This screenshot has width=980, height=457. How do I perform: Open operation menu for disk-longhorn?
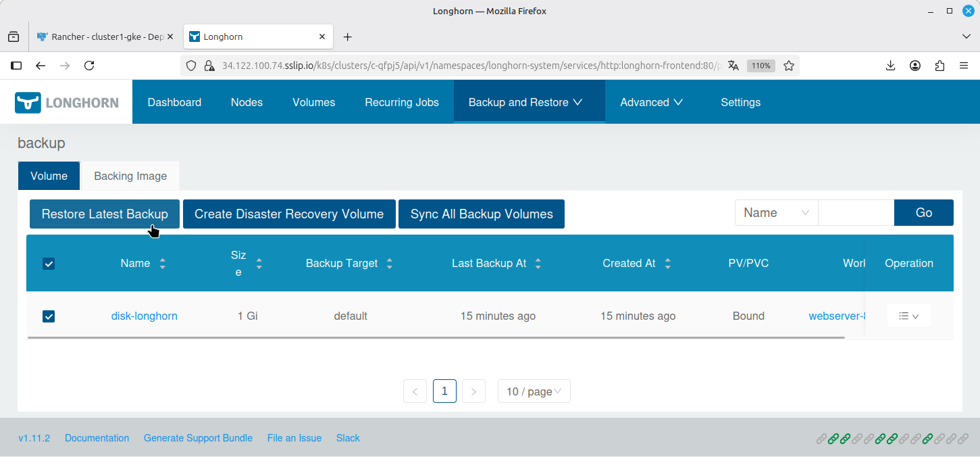pos(908,316)
